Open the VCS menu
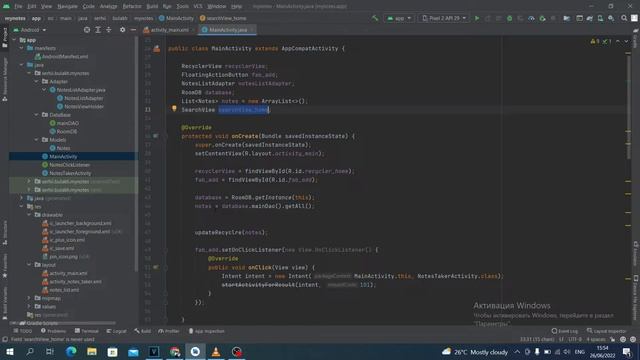This screenshot has width=640, height=360. click(198, 6)
